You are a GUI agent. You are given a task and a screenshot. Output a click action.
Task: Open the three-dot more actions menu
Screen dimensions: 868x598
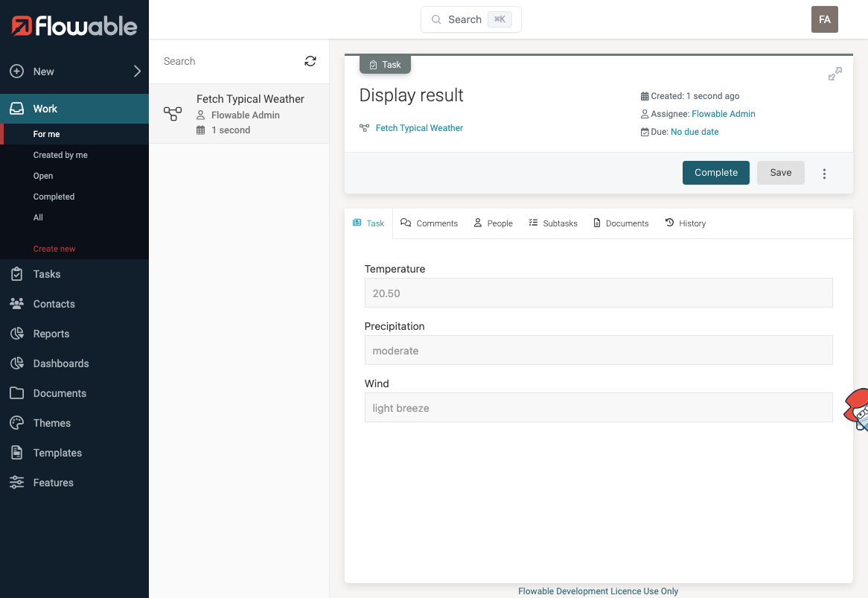click(824, 174)
